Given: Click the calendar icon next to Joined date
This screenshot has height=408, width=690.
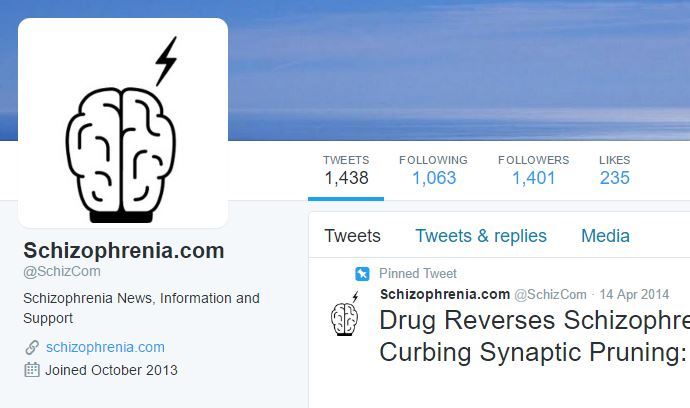Looking at the screenshot, I should pyautogui.click(x=32, y=370).
